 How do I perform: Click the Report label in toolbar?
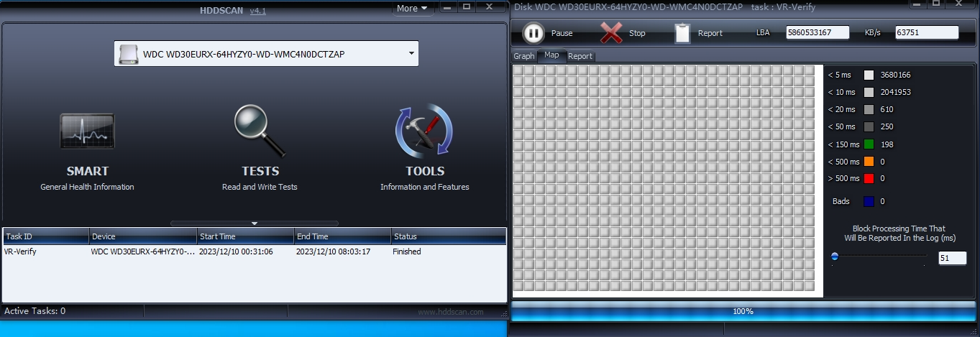pos(710,33)
